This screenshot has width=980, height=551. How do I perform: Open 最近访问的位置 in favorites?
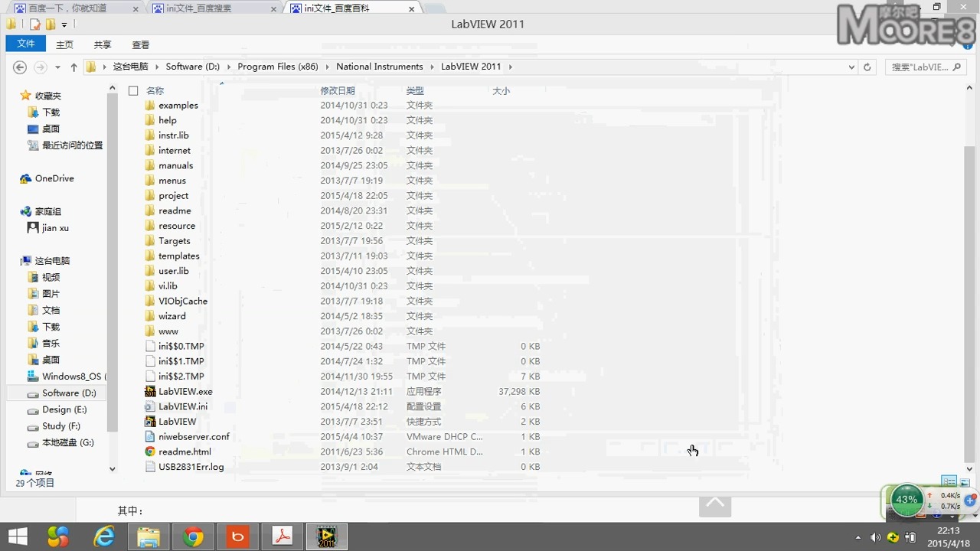point(72,145)
